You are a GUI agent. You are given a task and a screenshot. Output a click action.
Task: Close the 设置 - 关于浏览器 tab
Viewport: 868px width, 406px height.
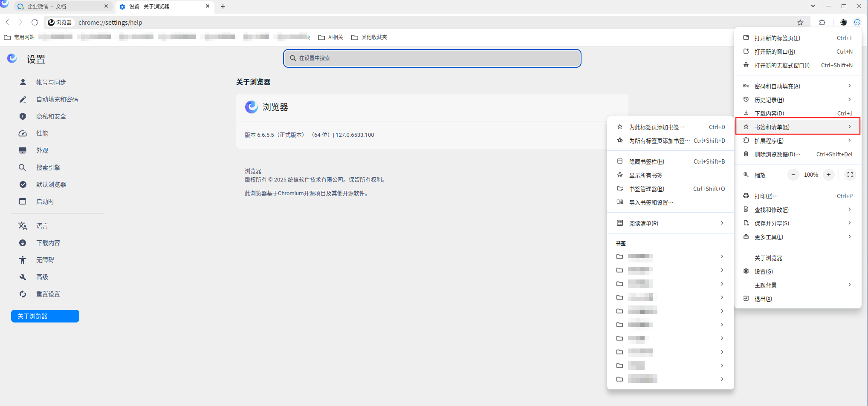tap(208, 6)
